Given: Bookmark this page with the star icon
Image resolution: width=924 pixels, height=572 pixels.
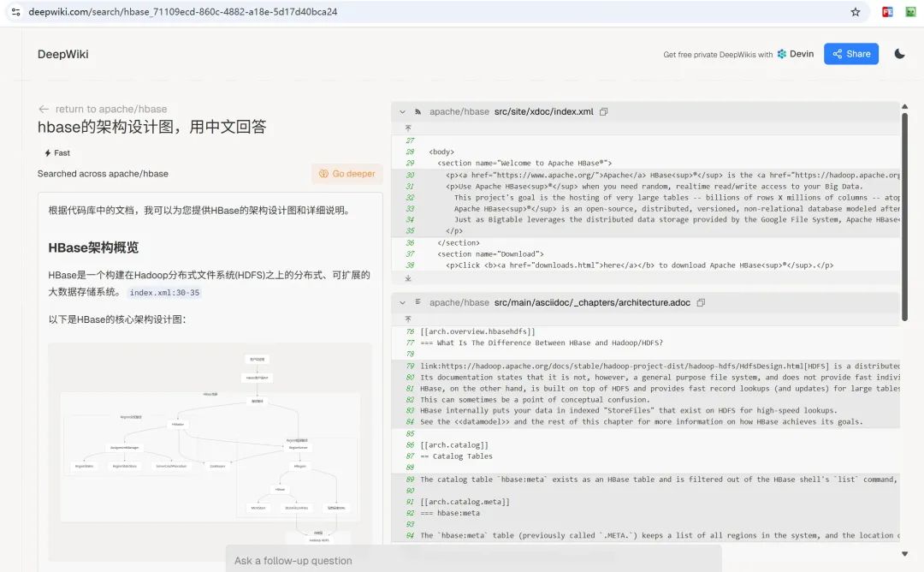Looking at the screenshot, I should point(855,12).
